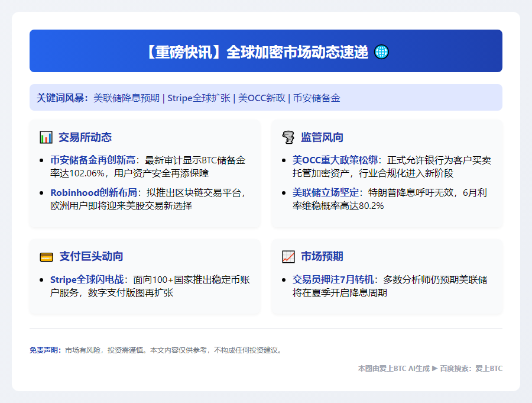The width and height of the screenshot is (532, 403).
Task: Open the 交易员押注7月转机 headline
Action: [333, 280]
